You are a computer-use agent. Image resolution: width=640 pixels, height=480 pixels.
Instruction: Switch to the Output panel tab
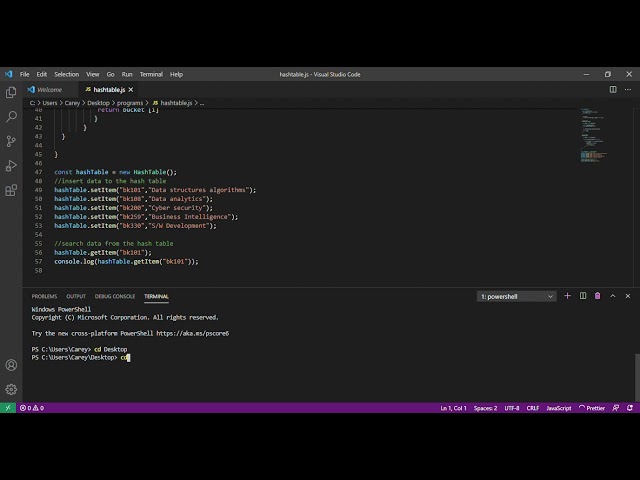(76, 296)
